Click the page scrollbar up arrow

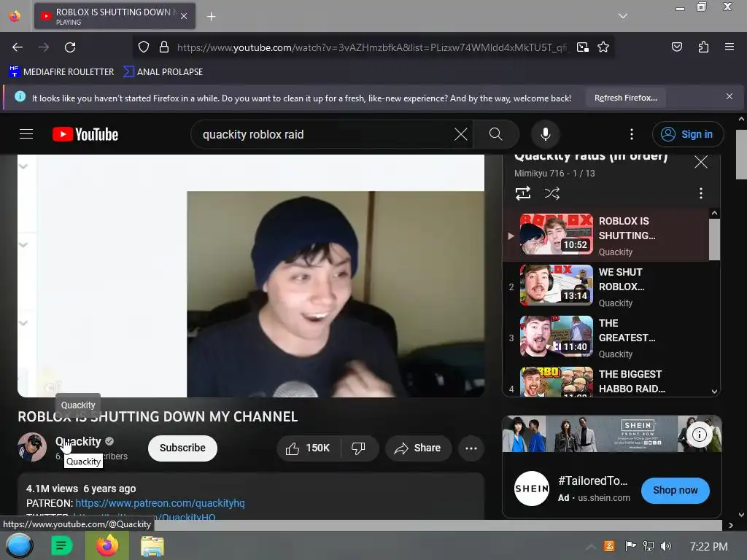pos(741,119)
